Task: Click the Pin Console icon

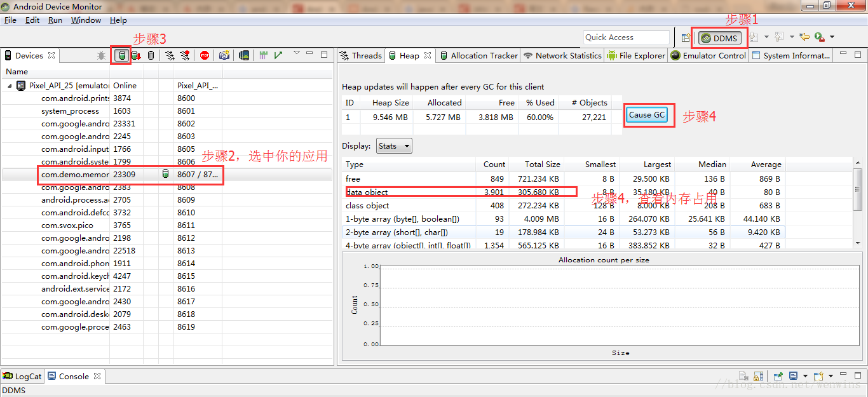Action: click(x=778, y=376)
